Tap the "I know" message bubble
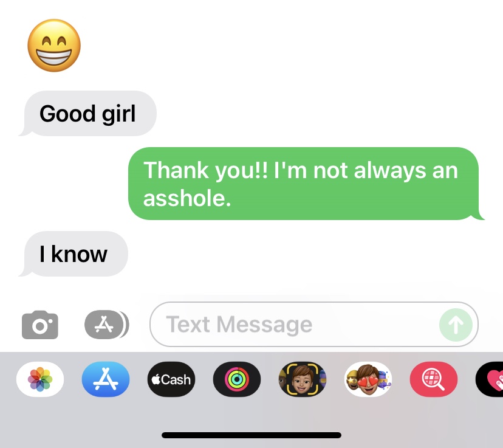Screen dimensions: 503x448 (x=73, y=254)
